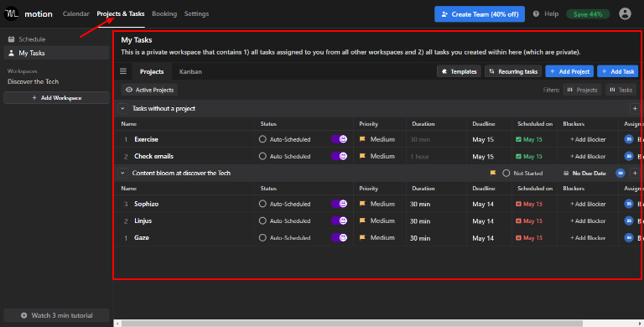Click the priority flag icon for Linjus
Screen dimensions: 644x327
(x=362, y=221)
